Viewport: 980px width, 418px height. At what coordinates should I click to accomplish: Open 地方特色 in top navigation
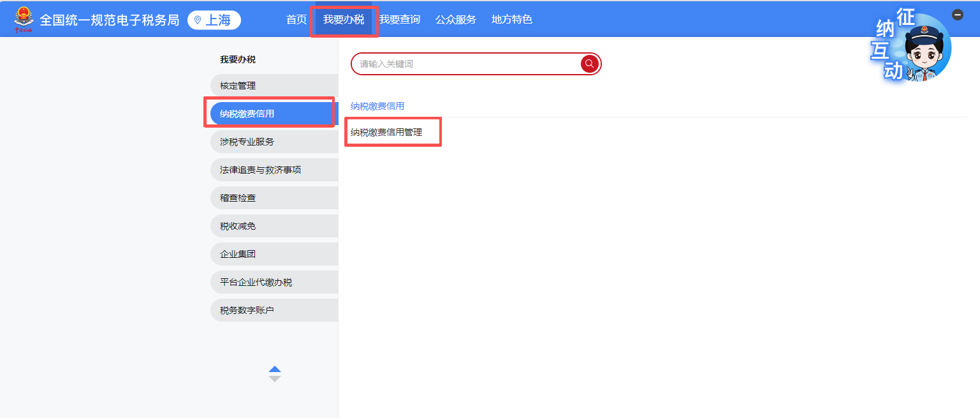512,20
